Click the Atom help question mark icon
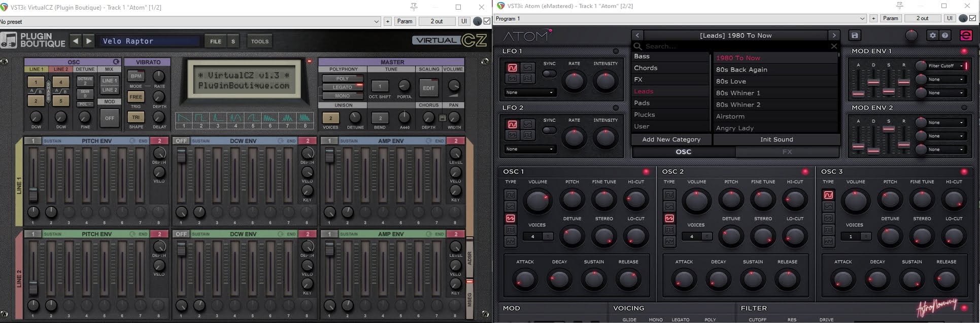Screen dimensions: 980x323 (945, 35)
